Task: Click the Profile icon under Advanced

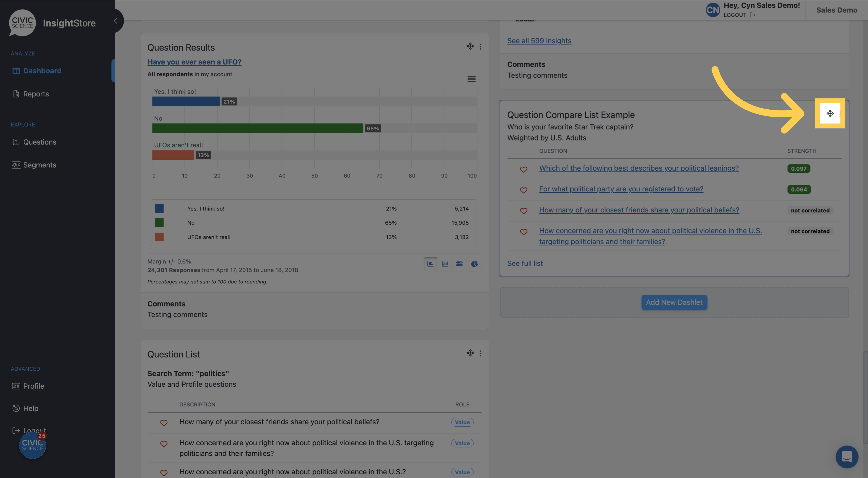Action: [x=16, y=386]
